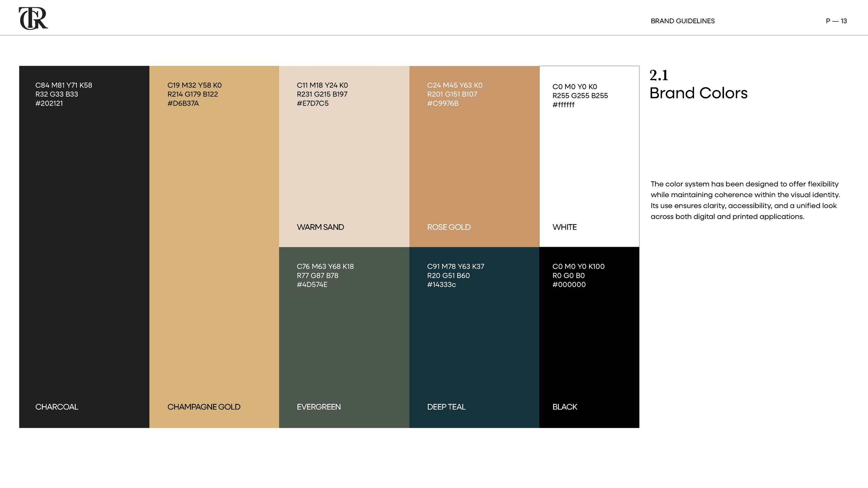868x488 pixels.
Task: Click RGB value R20 G51 B60
Action: (x=448, y=276)
